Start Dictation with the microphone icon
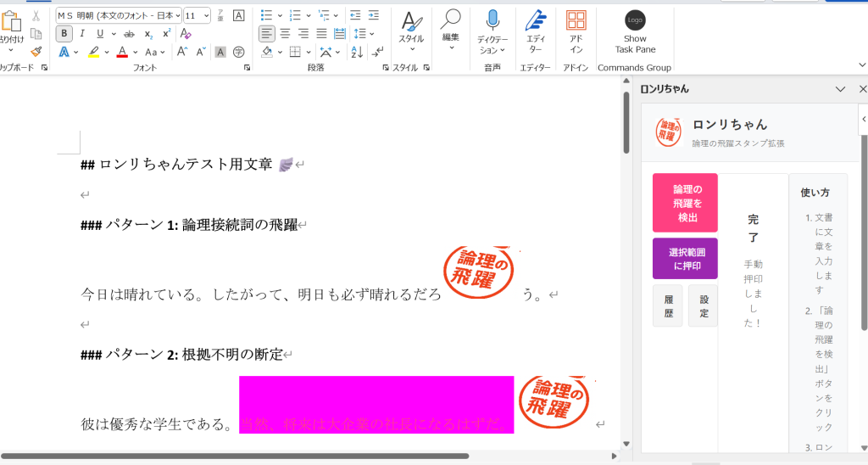This screenshot has height=465, width=868. (x=492, y=20)
